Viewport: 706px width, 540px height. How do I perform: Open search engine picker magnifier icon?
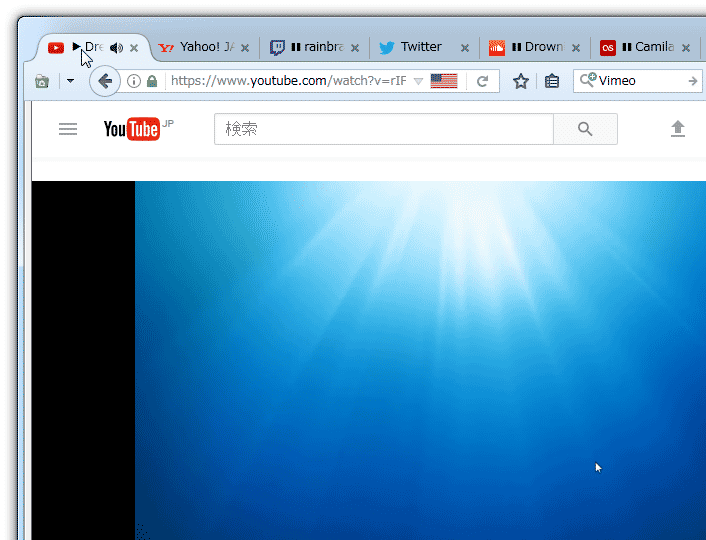[x=588, y=80]
